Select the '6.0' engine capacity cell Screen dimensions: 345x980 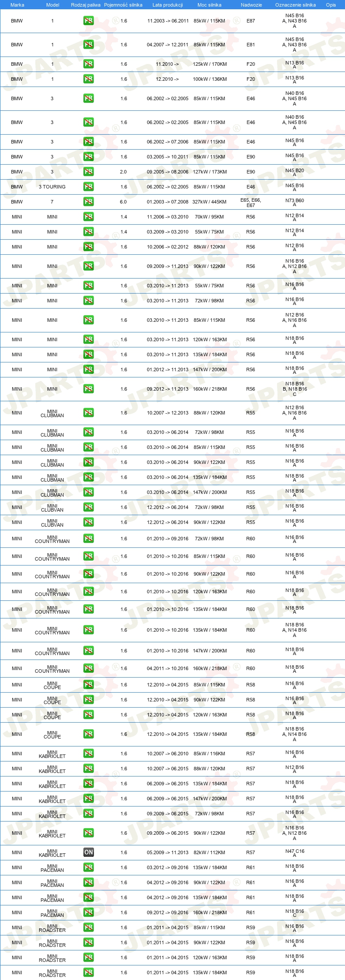point(124,202)
